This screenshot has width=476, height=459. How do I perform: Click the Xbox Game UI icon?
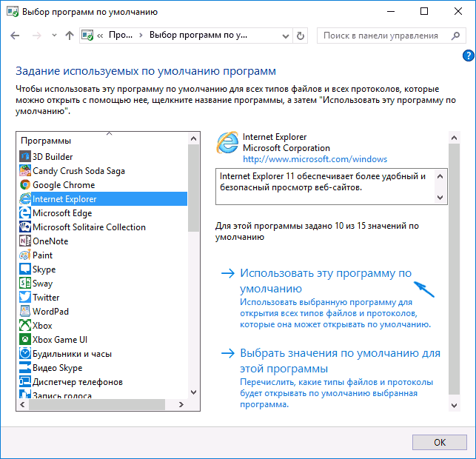[x=25, y=339]
